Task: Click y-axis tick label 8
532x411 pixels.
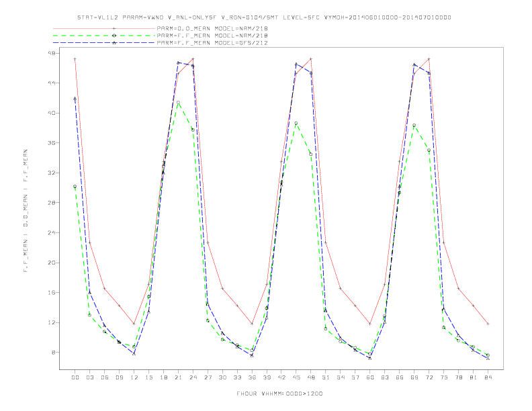Action: coord(54,353)
